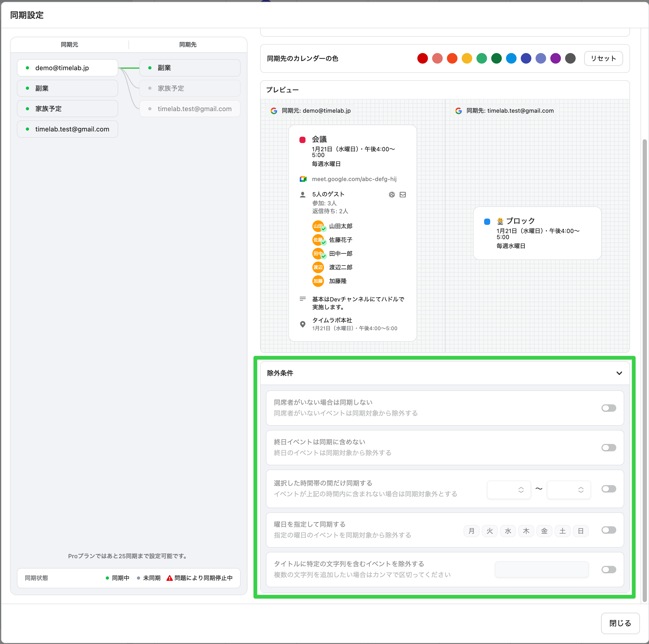Pick the salmon pink calendar color swatch
This screenshot has width=649, height=644.
pos(437,59)
